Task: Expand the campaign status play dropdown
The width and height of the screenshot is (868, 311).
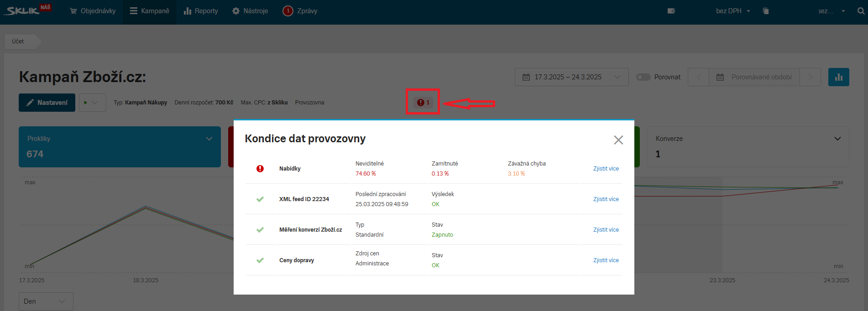Action: tap(93, 103)
